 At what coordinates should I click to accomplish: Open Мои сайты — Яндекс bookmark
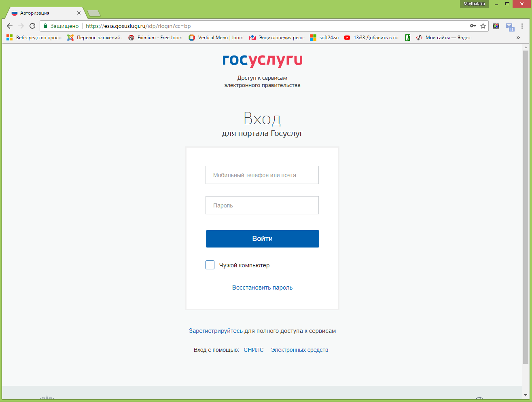[x=443, y=38]
